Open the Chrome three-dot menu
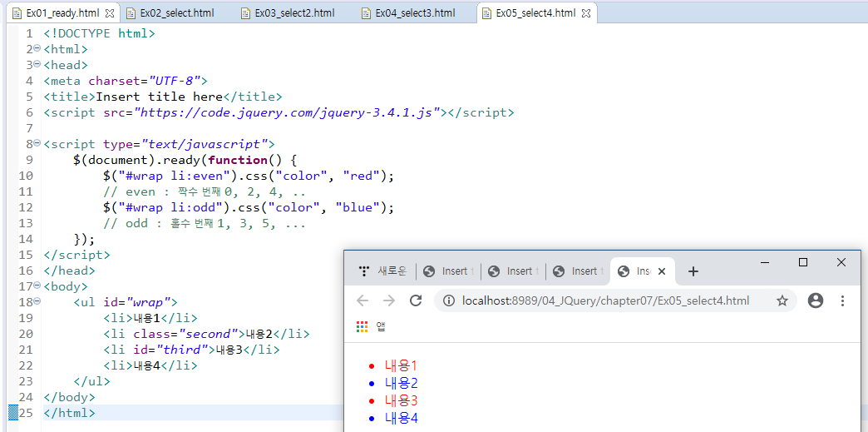868x432 pixels. click(x=842, y=300)
